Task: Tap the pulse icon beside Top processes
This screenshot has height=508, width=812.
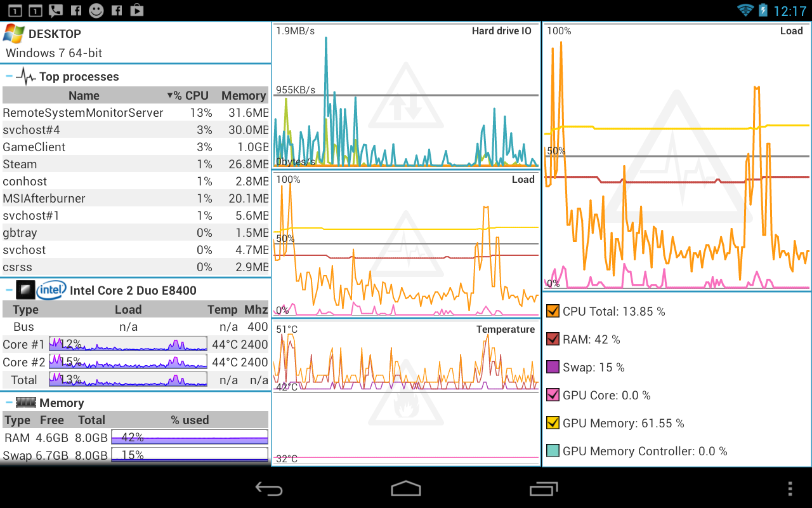Action: tap(26, 77)
